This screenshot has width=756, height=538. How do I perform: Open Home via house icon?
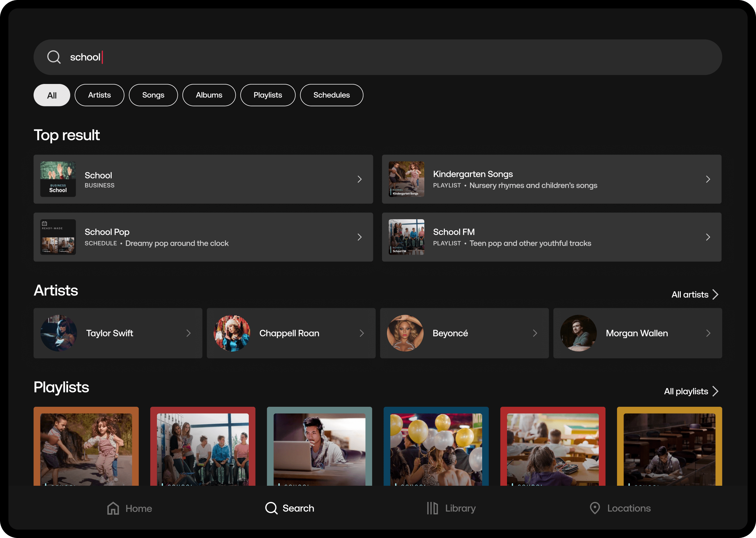[x=113, y=508]
